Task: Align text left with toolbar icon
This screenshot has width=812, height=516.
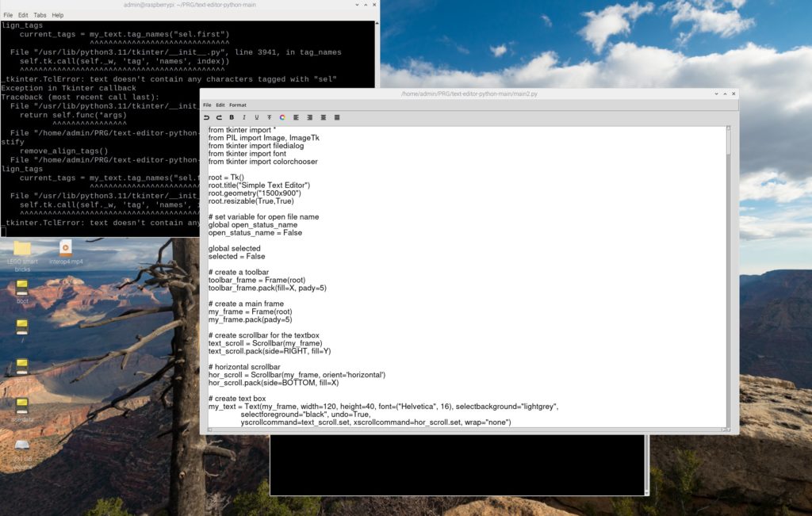Action: point(296,117)
